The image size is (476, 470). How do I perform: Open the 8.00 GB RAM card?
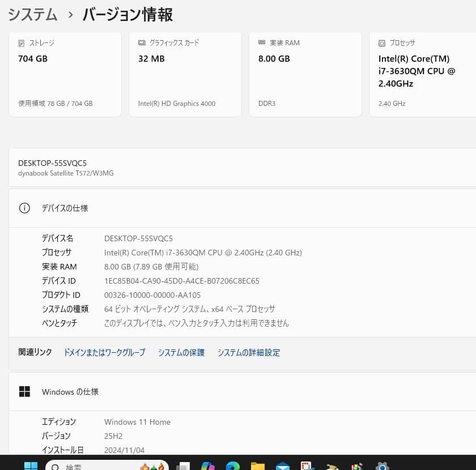tap(305, 74)
